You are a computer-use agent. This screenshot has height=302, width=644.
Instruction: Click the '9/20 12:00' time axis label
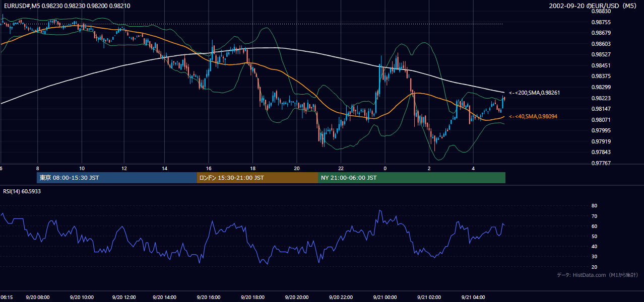tap(124, 297)
